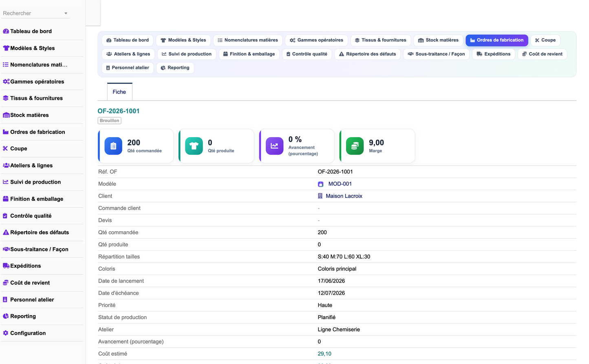589x364 pixels.
Task: Select the active Ordres de fabrication top button
Action: 497,40
